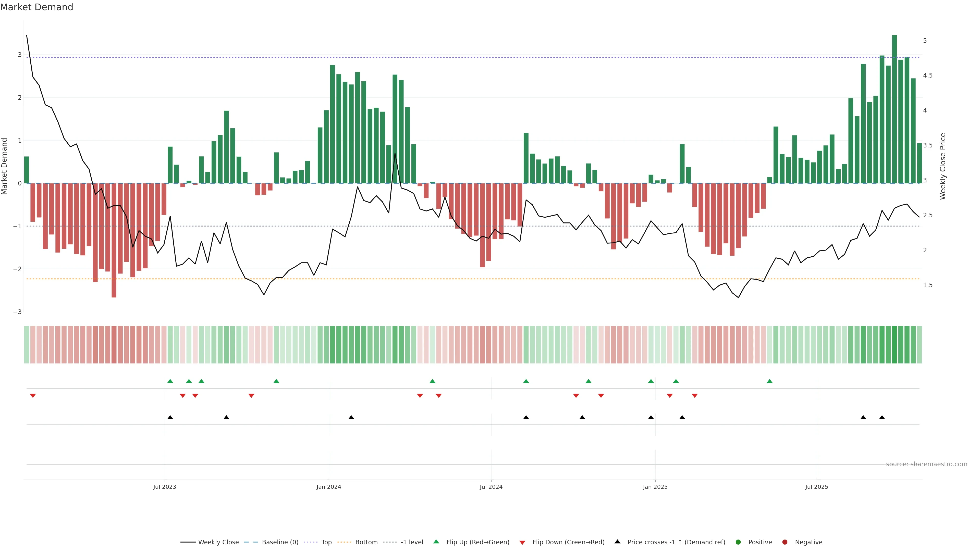Click rightmost black price-cross triangle marker
The image size is (980, 551).
(x=882, y=418)
